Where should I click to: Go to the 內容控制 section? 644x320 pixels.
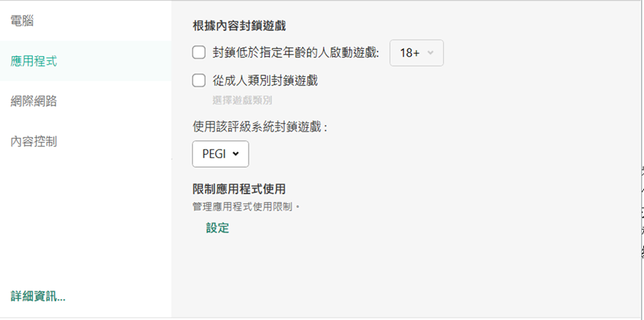click(x=33, y=141)
